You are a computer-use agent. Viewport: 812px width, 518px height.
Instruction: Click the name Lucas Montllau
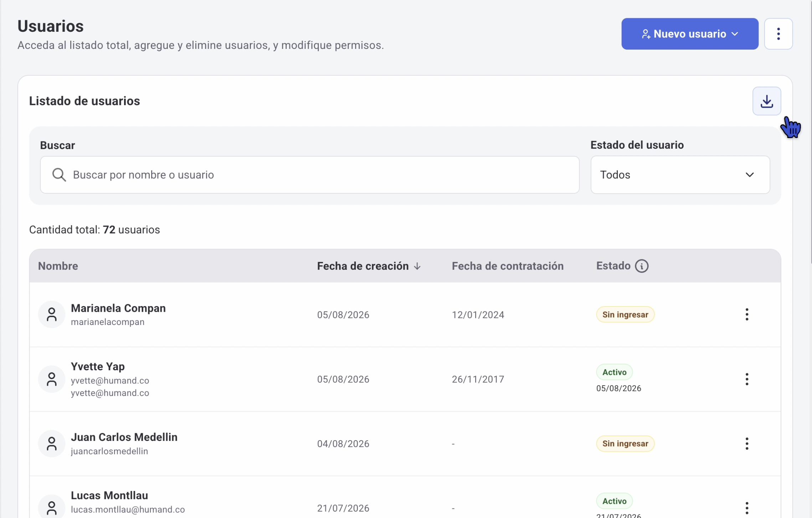[109, 496]
